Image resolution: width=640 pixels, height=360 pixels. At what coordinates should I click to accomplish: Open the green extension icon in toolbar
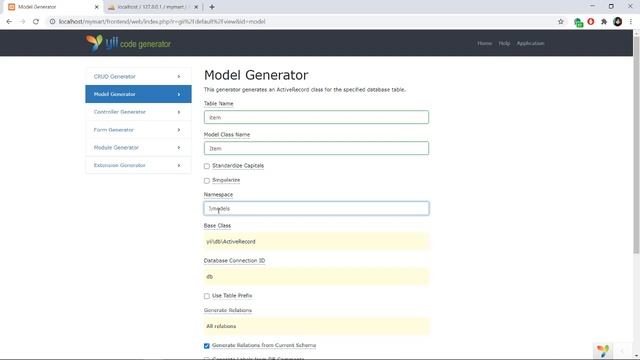(x=578, y=22)
